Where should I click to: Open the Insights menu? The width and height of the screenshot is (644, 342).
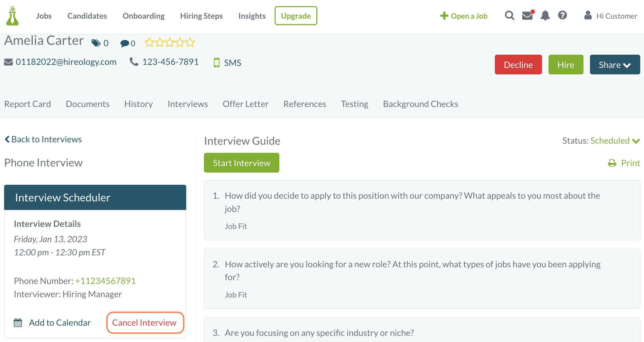pyautogui.click(x=252, y=16)
